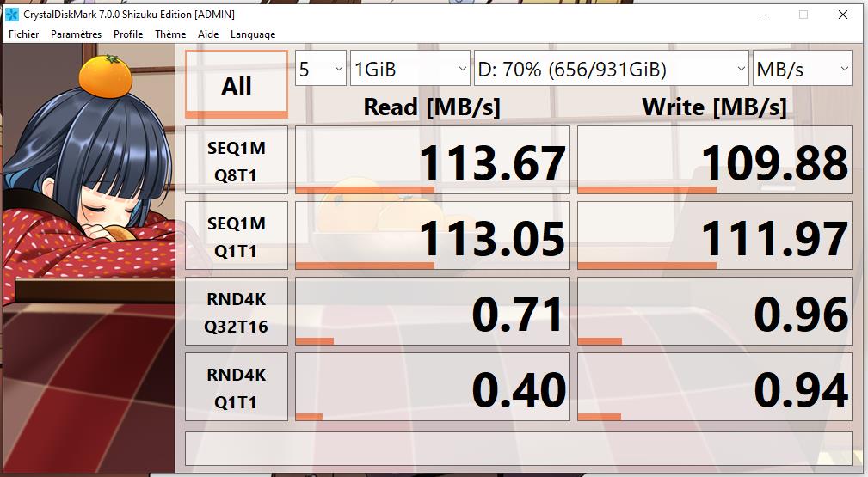Expand the 1GiB test size dropdown
This screenshot has width=868, height=477.
410,69
